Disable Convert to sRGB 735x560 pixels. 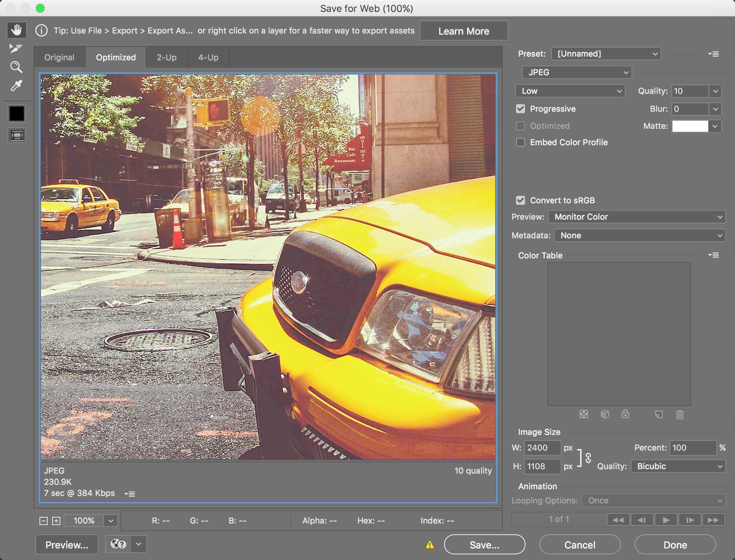tap(521, 200)
